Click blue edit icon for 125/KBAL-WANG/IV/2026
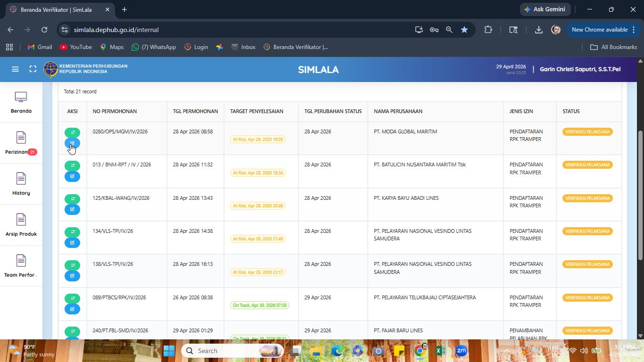The image size is (644, 362). click(72, 209)
